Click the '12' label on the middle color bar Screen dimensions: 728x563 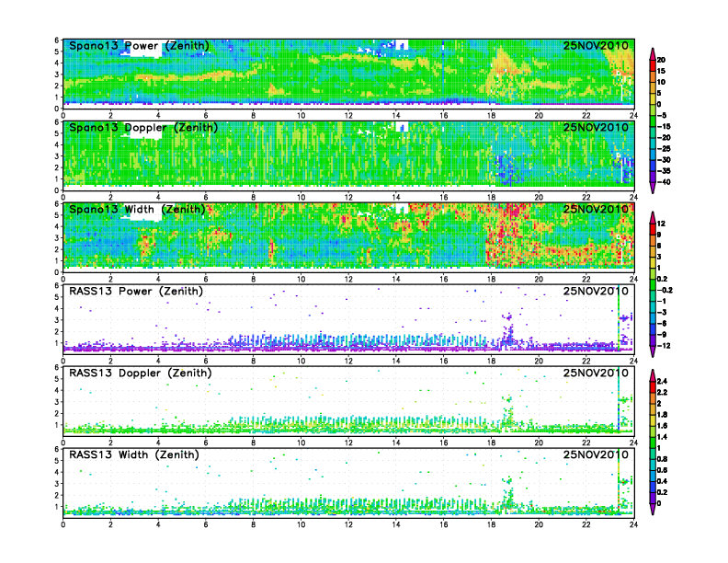pos(661,224)
